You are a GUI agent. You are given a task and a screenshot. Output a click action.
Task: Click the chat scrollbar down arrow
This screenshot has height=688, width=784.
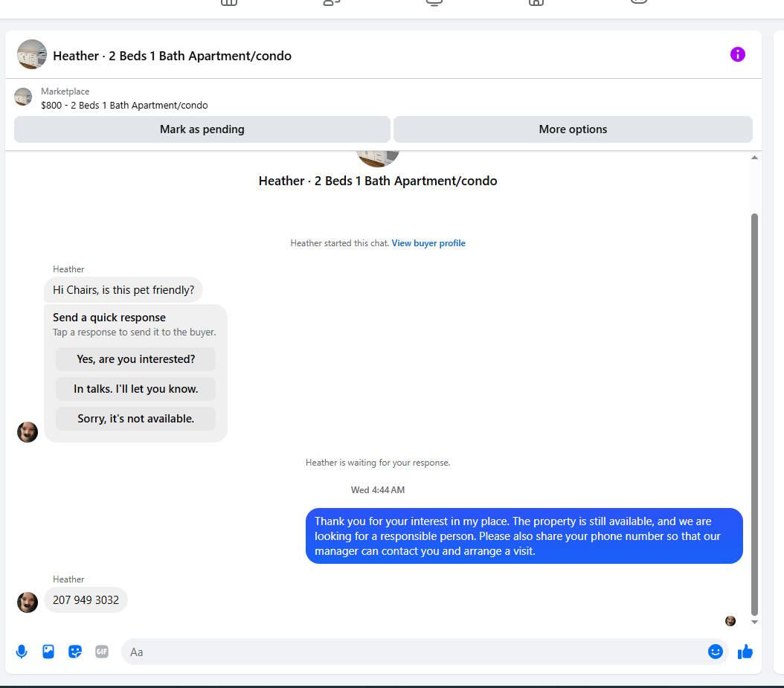[754, 622]
